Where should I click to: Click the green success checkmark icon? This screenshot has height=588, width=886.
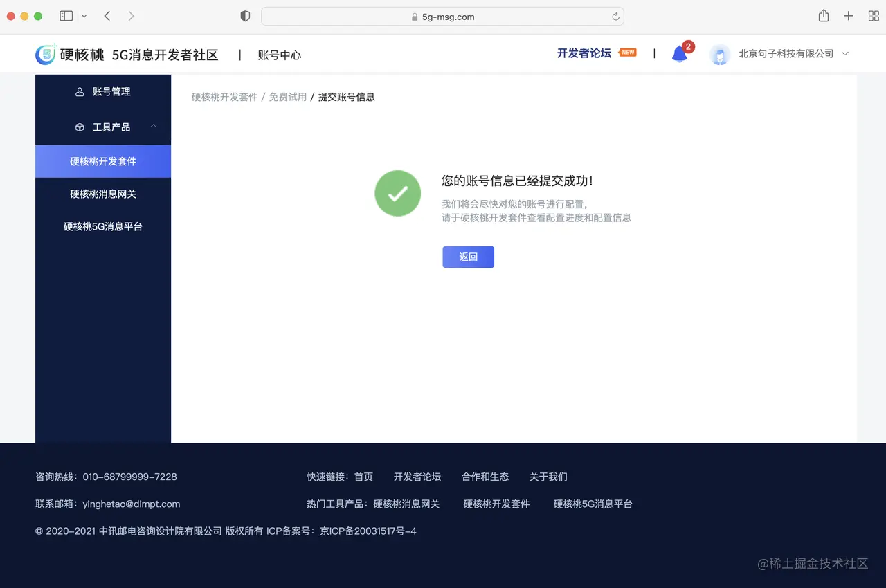click(x=397, y=194)
